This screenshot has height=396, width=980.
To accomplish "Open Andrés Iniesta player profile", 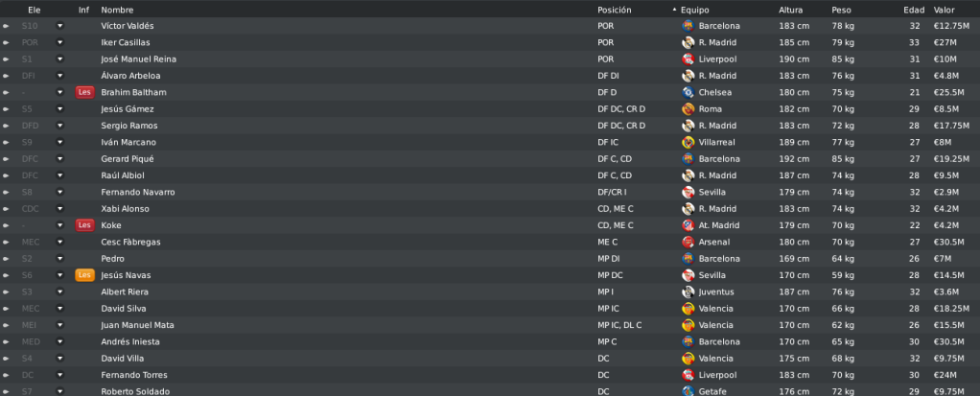I will [130, 341].
